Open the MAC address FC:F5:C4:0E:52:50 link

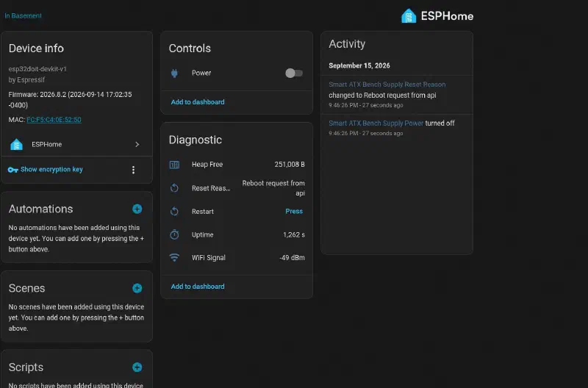tap(54, 120)
